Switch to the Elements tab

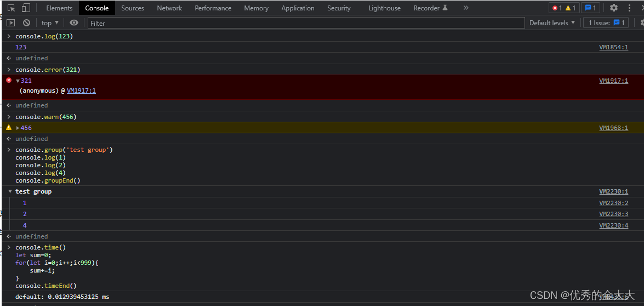click(59, 8)
